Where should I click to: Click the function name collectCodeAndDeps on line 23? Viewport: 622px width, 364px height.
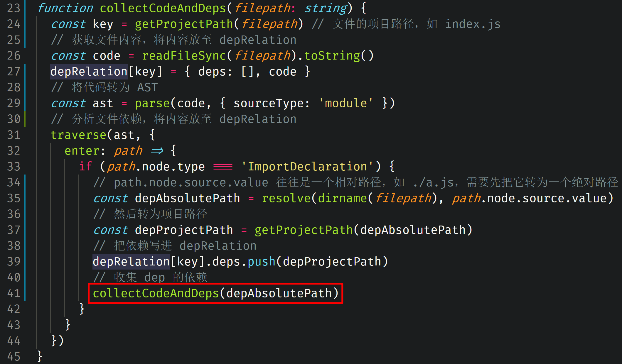point(163,8)
